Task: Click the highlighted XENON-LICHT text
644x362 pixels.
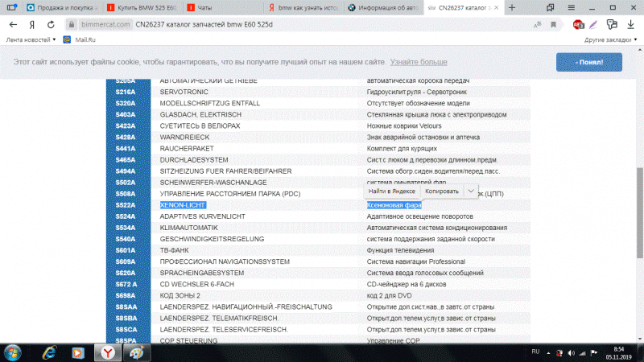Action: 183,205
